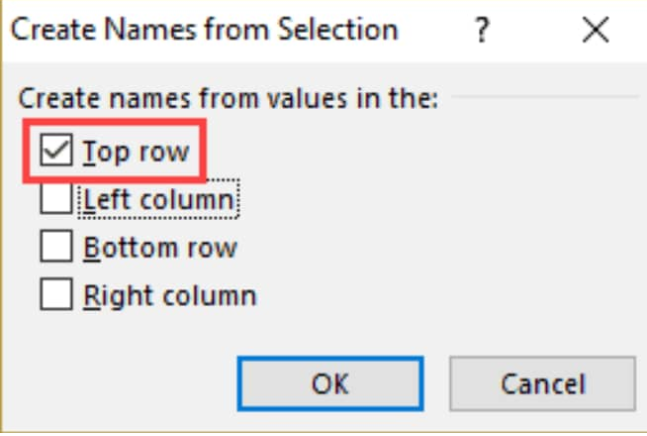Click the dialog title "Create Names from Selection"

[205, 30]
